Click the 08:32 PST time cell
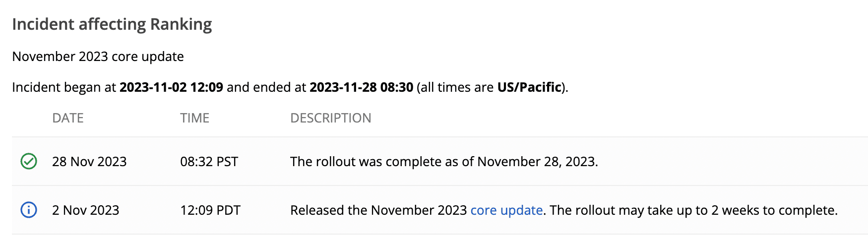The height and width of the screenshot is (244, 868). (x=209, y=162)
